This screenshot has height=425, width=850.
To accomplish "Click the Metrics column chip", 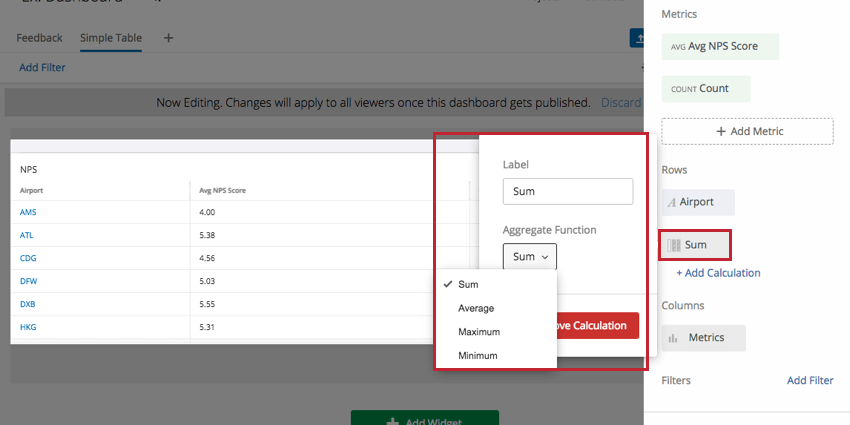I will point(703,338).
